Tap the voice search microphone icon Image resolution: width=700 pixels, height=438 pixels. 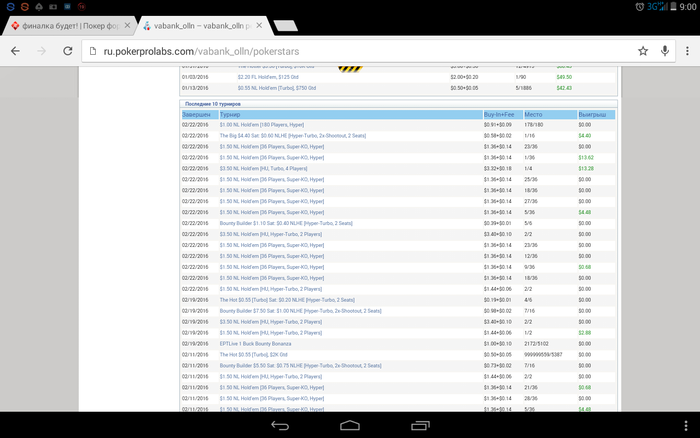665,51
